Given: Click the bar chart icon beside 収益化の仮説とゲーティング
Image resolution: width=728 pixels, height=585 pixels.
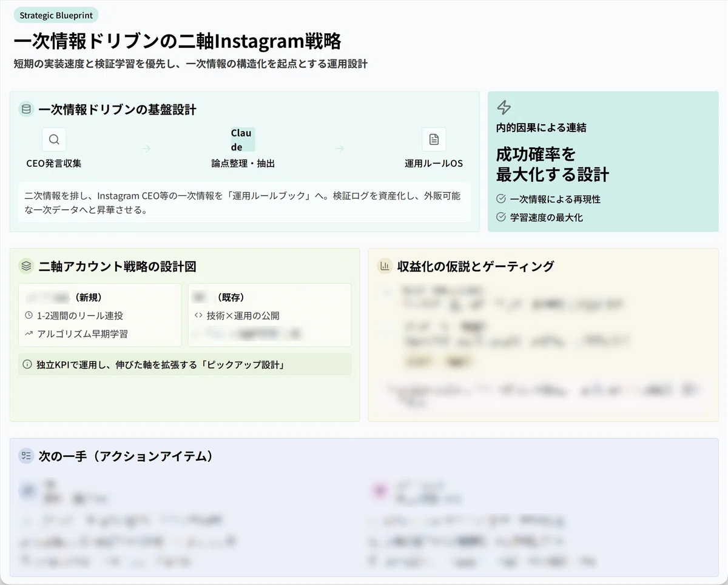Looking at the screenshot, I should coord(385,266).
